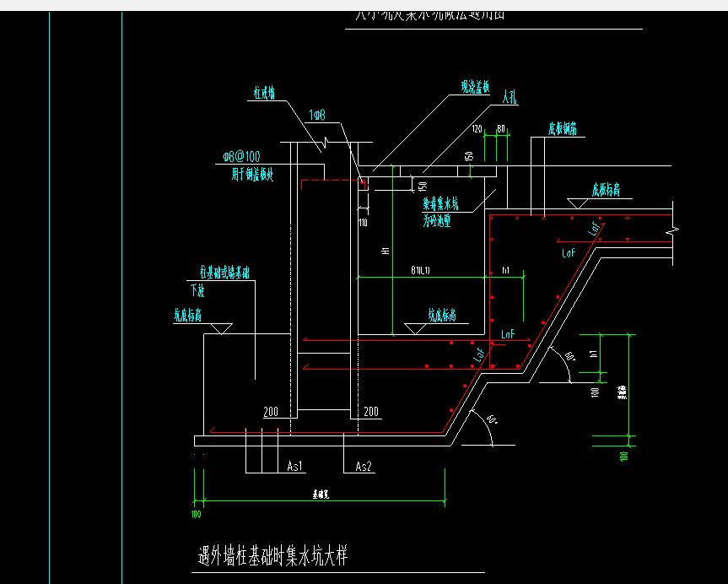
Task: Click the 110 dimension text
Action: pos(363,223)
